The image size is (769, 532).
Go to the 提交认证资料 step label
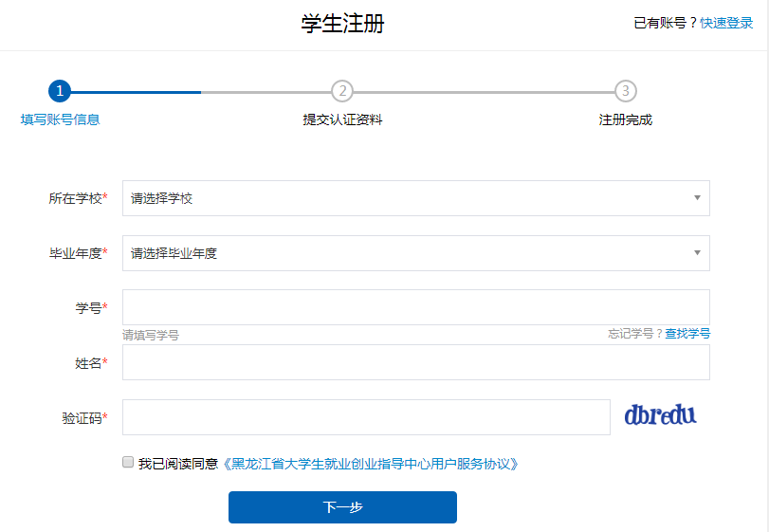pyautogui.click(x=342, y=119)
